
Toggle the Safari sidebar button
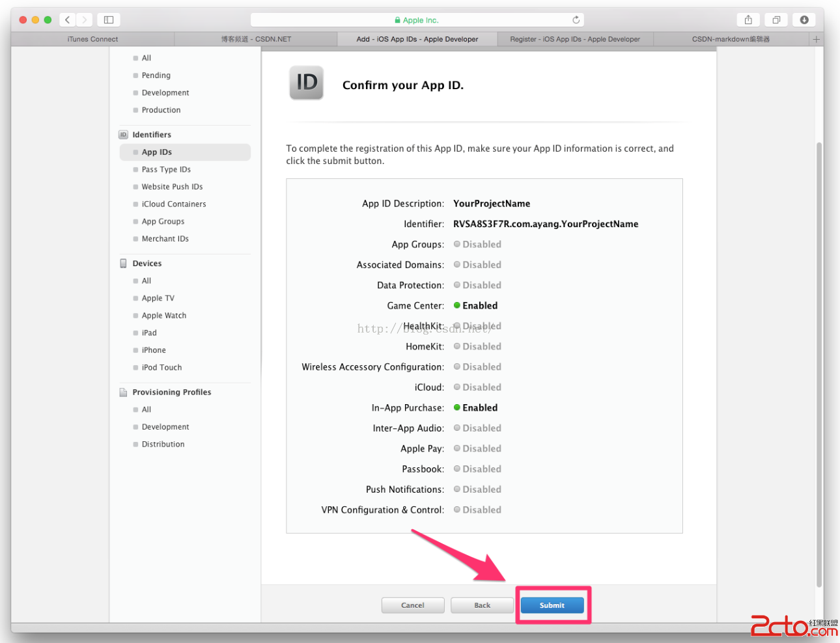tap(109, 20)
